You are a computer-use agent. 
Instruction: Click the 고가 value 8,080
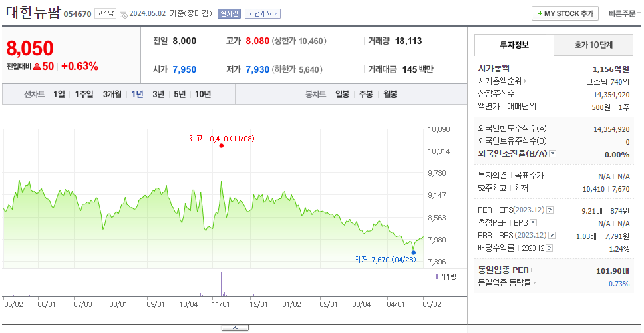point(257,41)
